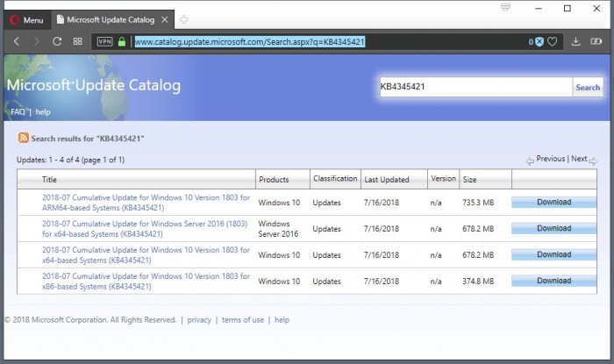Image resolution: width=614 pixels, height=364 pixels.
Task: Click the battery saver icon
Action: click(596, 41)
